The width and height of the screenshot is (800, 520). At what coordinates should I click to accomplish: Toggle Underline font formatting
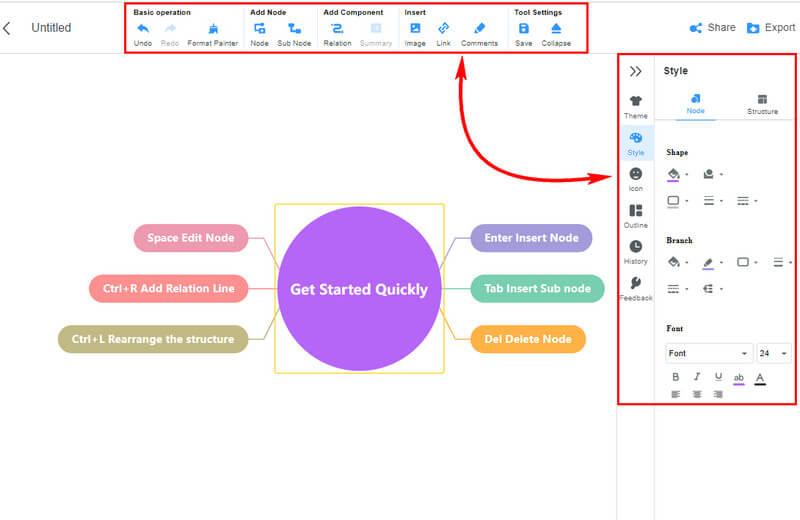718,377
